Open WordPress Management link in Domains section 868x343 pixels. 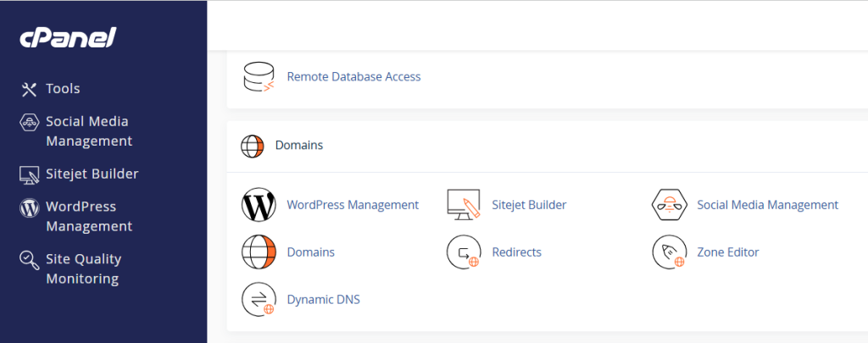[353, 205]
